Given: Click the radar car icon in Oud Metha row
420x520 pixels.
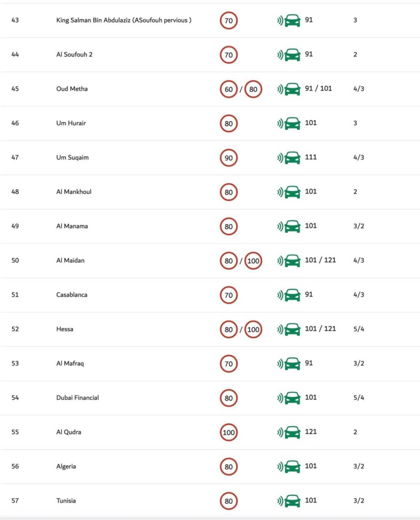Looking at the screenshot, I should click(x=289, y=89).
